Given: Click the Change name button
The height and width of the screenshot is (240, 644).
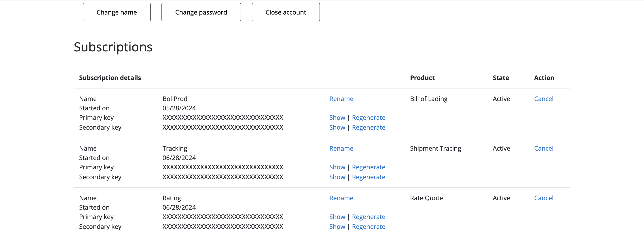Looking at the screenshot, I should pos(117,12).
